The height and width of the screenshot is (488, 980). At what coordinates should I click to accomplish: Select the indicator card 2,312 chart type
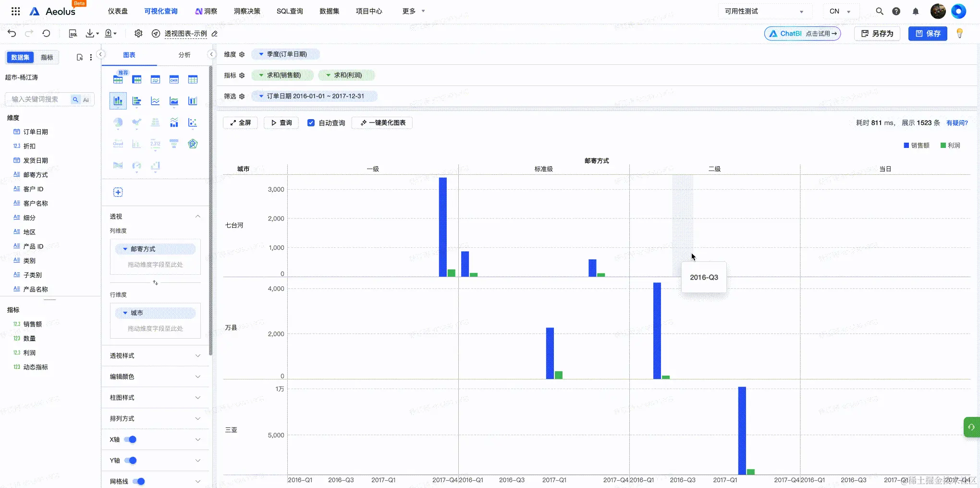pos(155,144)
